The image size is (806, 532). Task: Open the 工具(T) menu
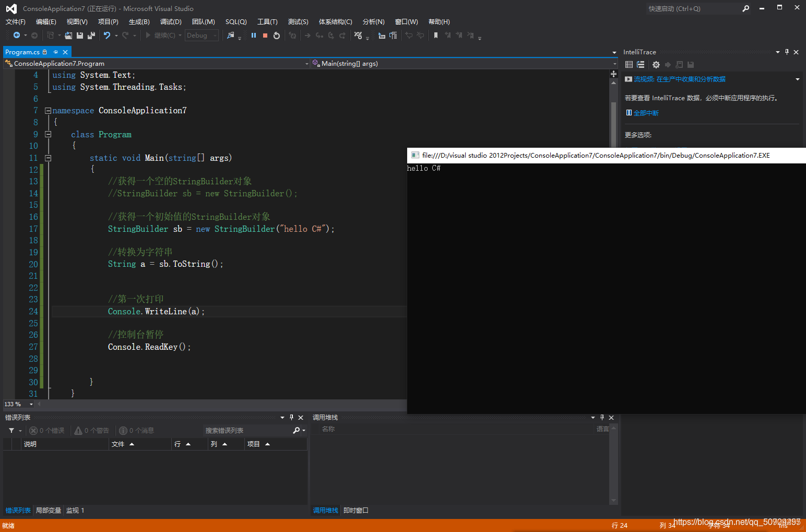tap(267, 21)
